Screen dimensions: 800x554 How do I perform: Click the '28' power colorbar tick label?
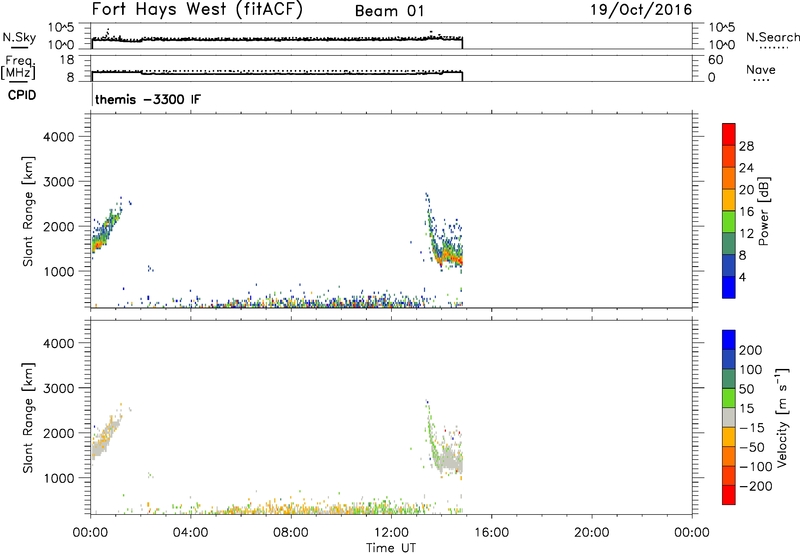[746, 146]
